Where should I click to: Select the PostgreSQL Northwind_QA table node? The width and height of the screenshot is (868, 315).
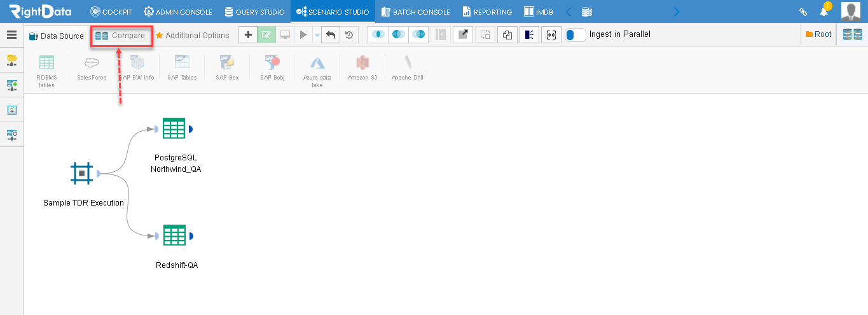[174, 129]
